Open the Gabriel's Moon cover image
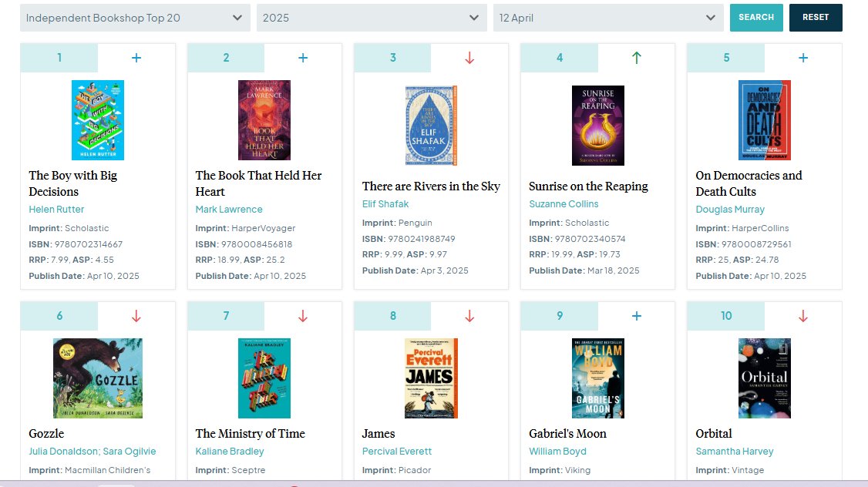The height and width of the screenshot is (487, 868). click(x=598, y=378)
